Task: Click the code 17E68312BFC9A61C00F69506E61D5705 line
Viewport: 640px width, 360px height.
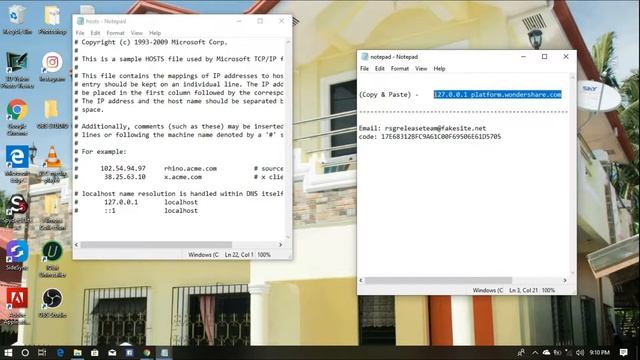Action: pyautogui.click(x=430, y=137)
